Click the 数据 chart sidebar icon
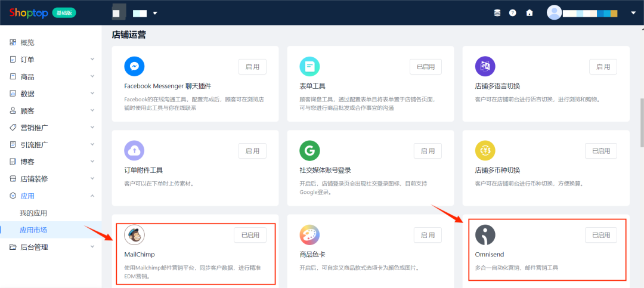The image size is (644, 288). pyautogui.click(x=13, y=94)
